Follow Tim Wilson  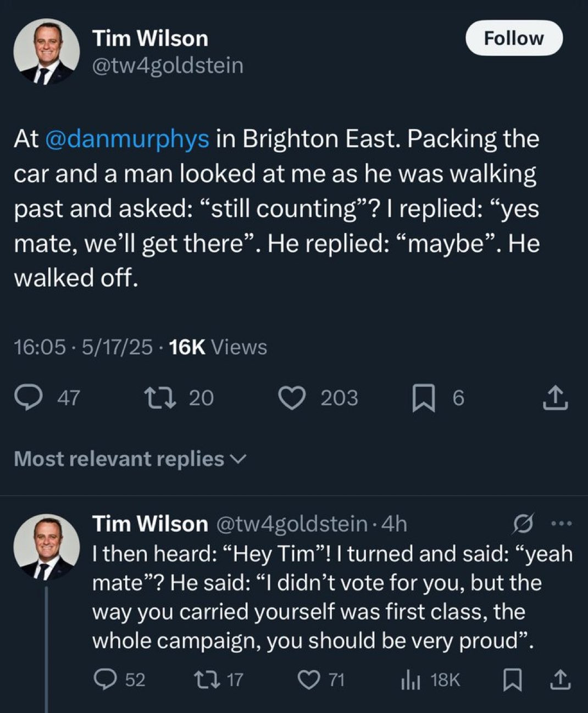coord(514,38)
